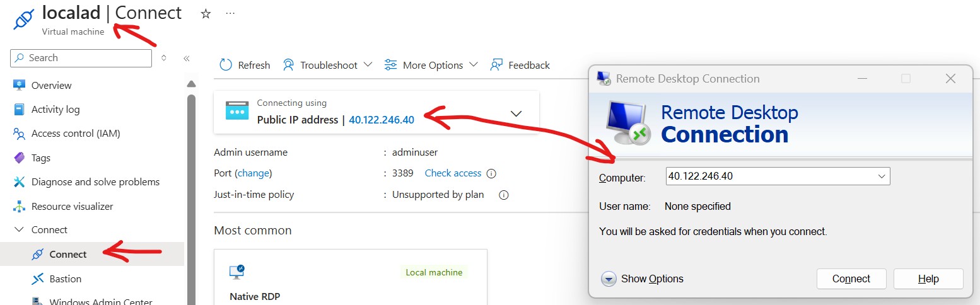
Task: Expand the Connecting using chevron
Action: click(516, 113)
